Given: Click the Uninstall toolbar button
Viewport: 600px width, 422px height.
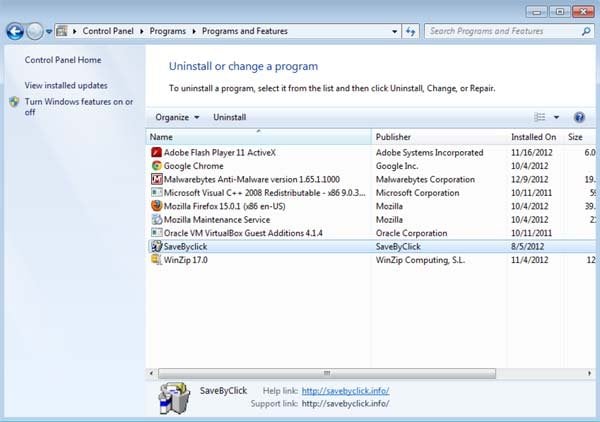Looking at the screenshot, I should tap(230, 117).
